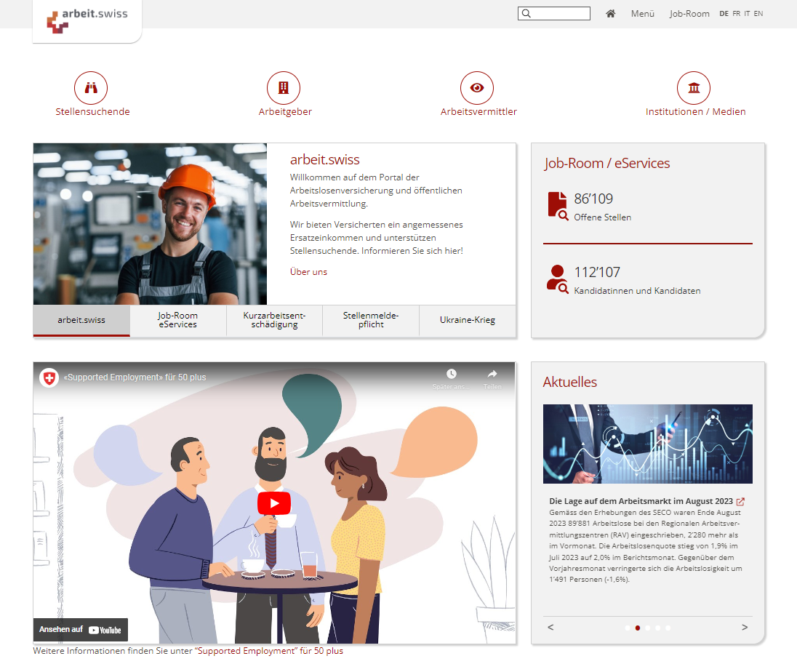The image size is (797, 672).
Task: Open "Supported Employment" für 50 plus link below video
Action: (x=269, y=651)
